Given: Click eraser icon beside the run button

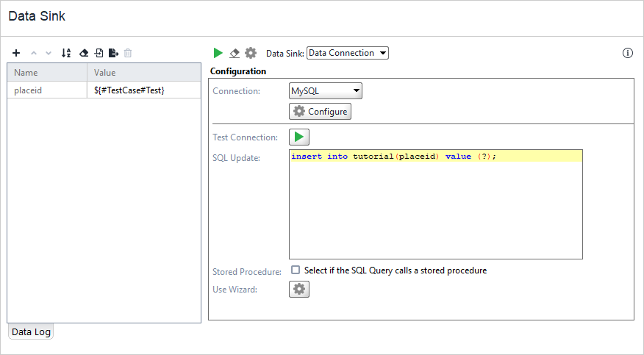Looking at the screenshot, I should click(235, 53).
